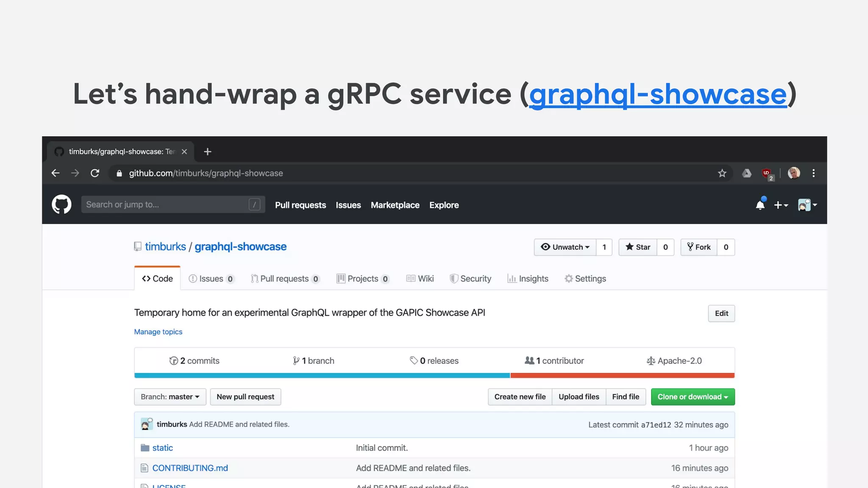Open the GitHub user avatar menu

click(807, 205)
